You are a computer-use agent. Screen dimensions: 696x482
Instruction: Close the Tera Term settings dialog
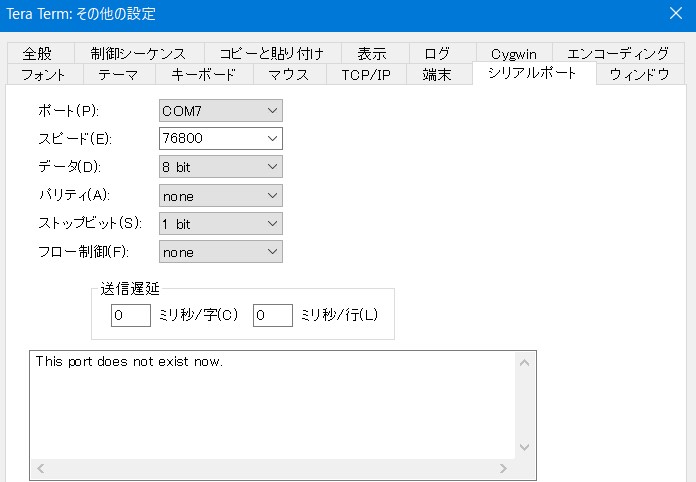pyautogui.click(x=674, y=14)
